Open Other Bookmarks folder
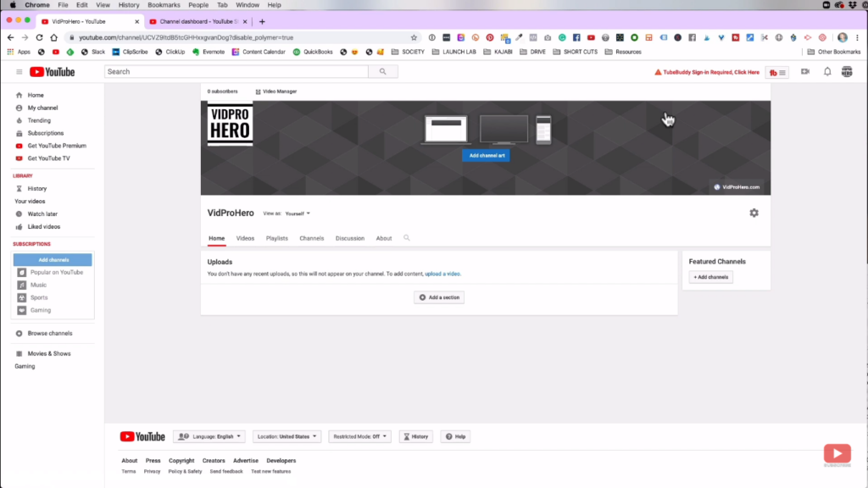868x488 pixels. point(834,52)
